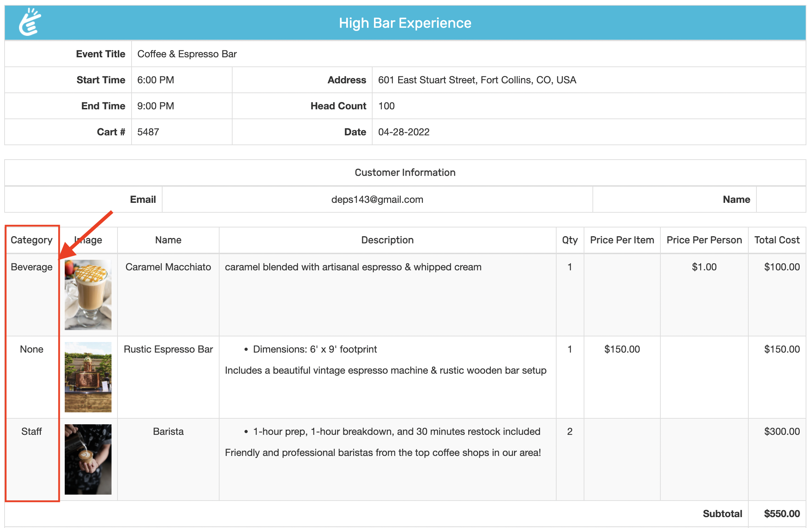
Task: Click the Category column header
Action: 32,240
